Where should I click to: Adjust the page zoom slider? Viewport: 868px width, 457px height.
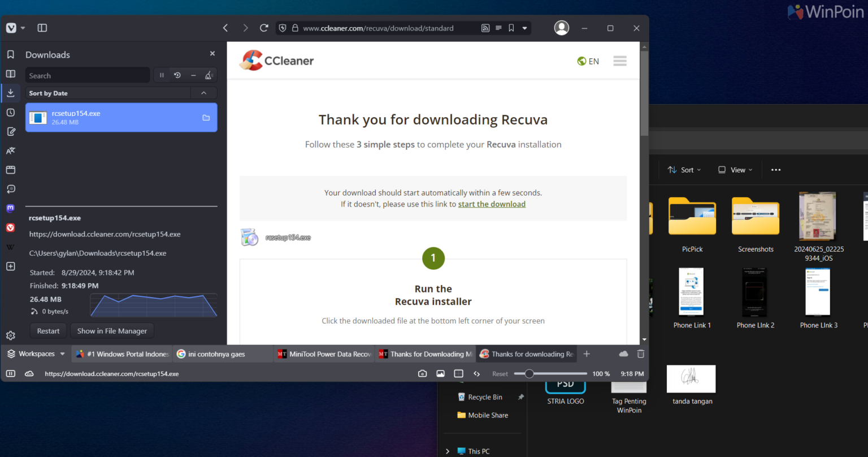point(529,373)
